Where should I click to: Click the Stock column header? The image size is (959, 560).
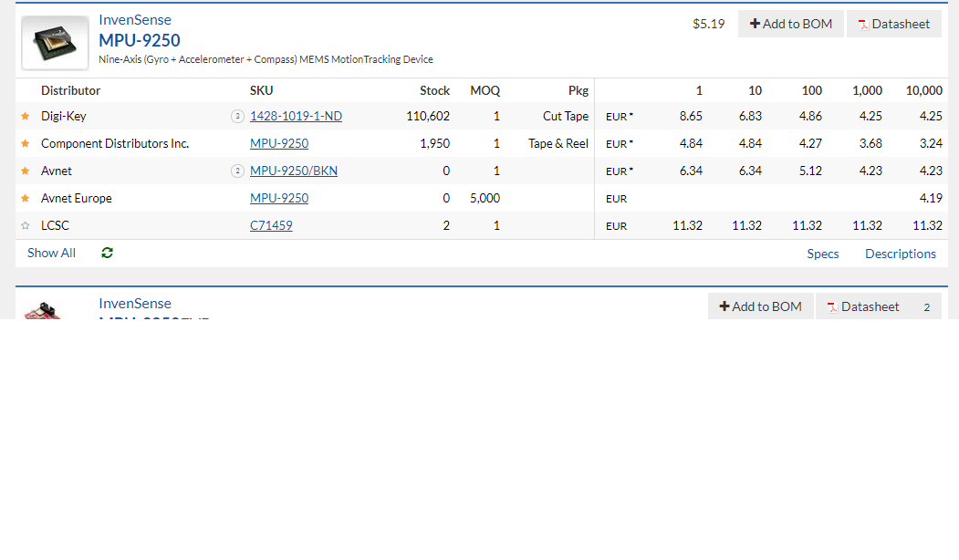coord(435,90)
